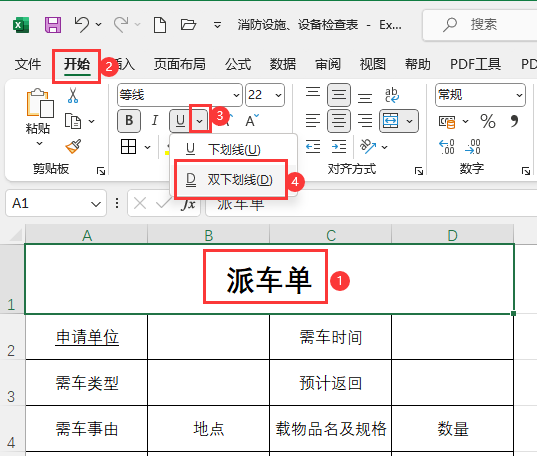Screen dimensions: 537x456
Task: Open the 文件 menu tab
Action: click(28, 64)
